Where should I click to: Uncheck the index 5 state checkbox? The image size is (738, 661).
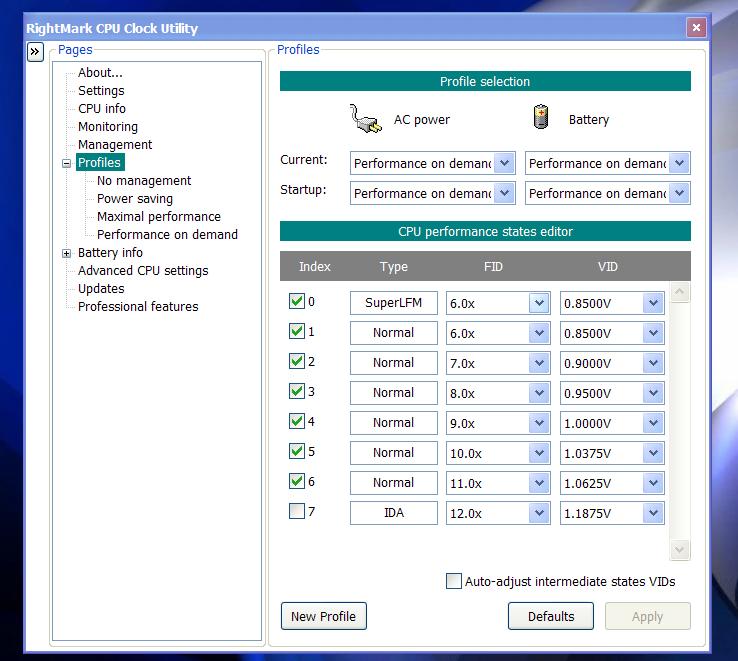click(297, 451)
